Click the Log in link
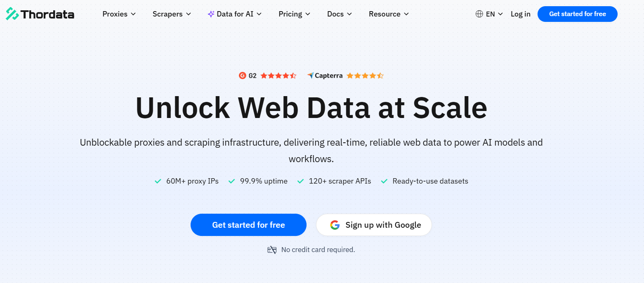644x283 pixels. [520, 14]
